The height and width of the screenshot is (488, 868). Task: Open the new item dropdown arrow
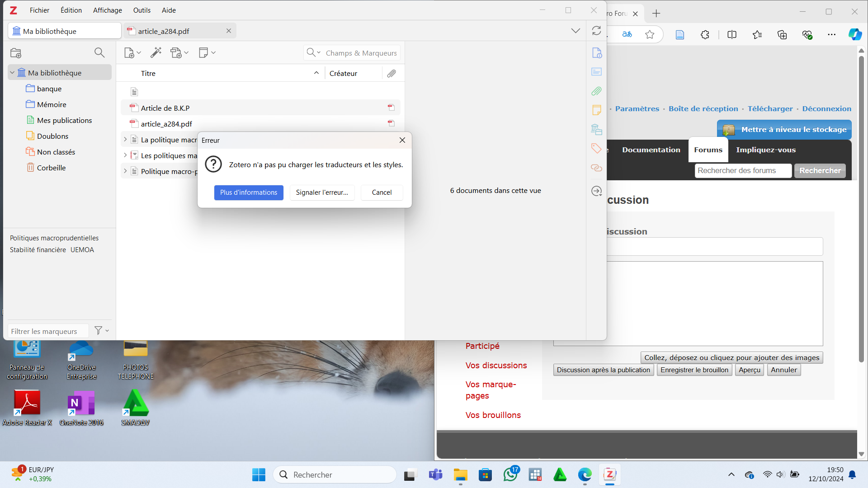coord(139,53)
